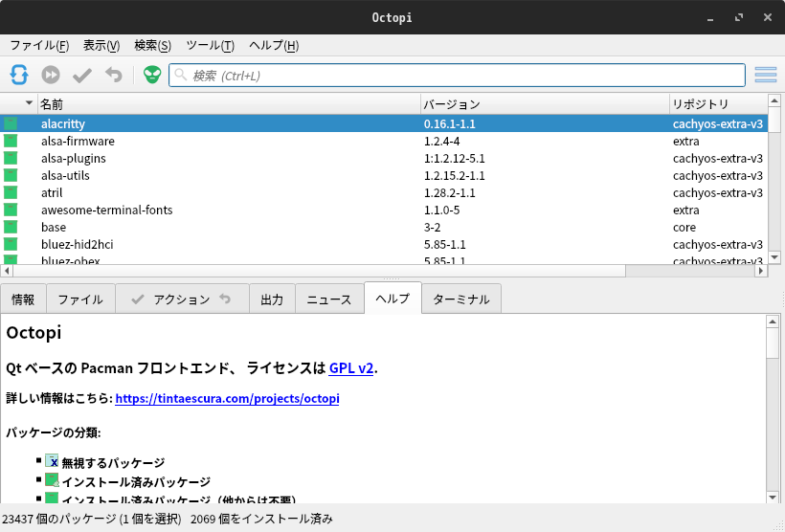The height and width of the screenshot is (532, 785).
Task: Click horizontal scrollbar right arrow
Action: [x=761, y=271]
